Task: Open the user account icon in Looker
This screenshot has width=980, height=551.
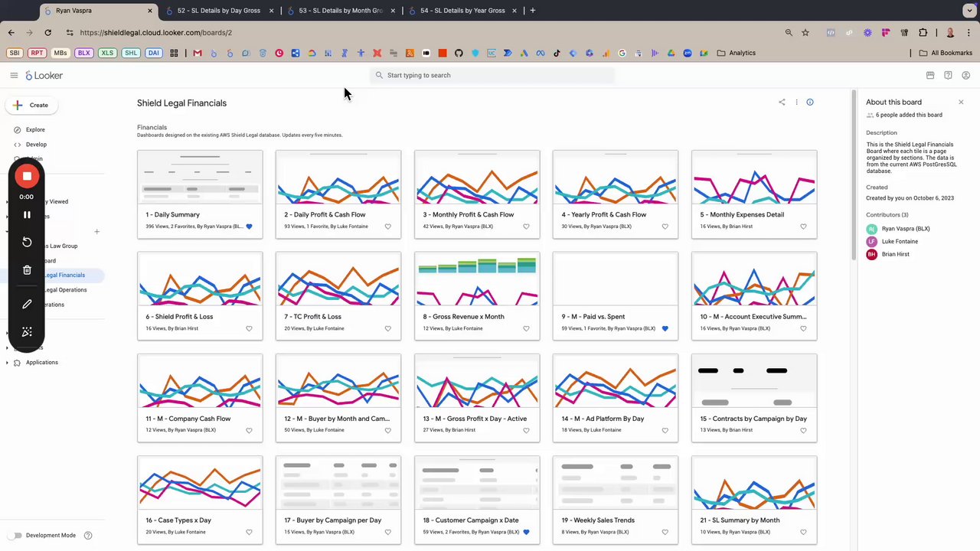Action: click(x=965, y=75)
